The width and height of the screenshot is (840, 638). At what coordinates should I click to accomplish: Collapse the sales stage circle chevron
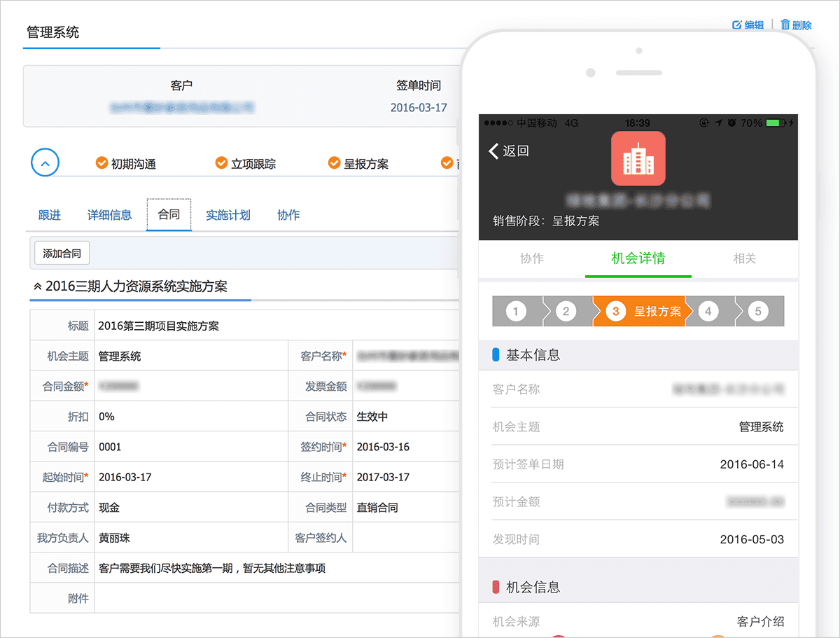tap(45, 163)
